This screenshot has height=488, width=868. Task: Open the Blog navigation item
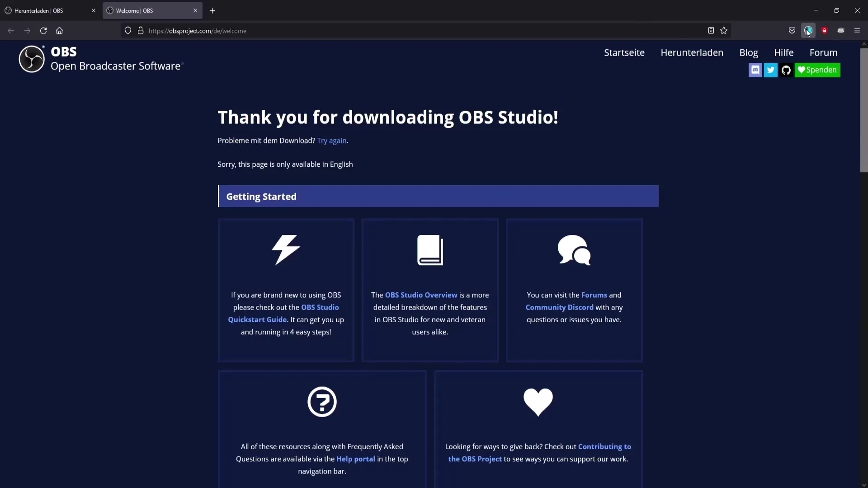tap(749, 53)
